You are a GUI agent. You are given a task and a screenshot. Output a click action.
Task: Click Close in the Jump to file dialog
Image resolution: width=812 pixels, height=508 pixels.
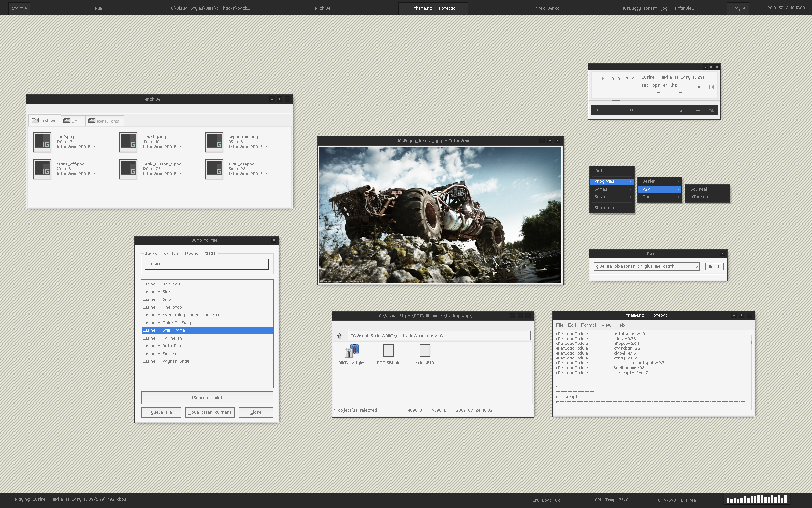[x=256, y=412]
